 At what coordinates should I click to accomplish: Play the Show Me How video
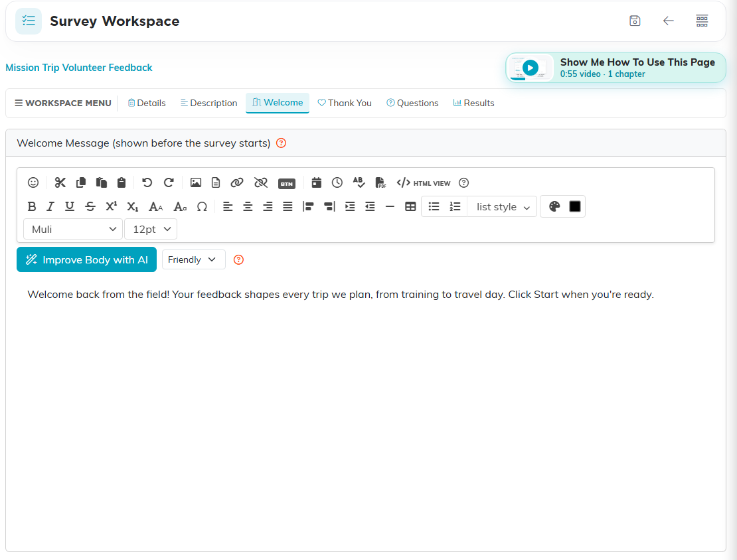click(x=531, y=68)
